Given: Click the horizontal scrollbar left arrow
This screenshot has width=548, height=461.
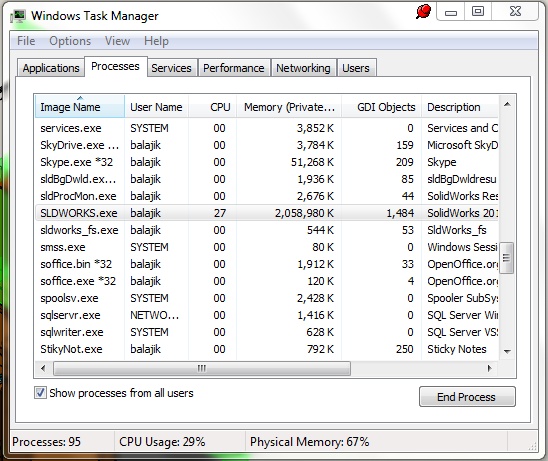Looking at the screenshot, I should pos(43,368).
